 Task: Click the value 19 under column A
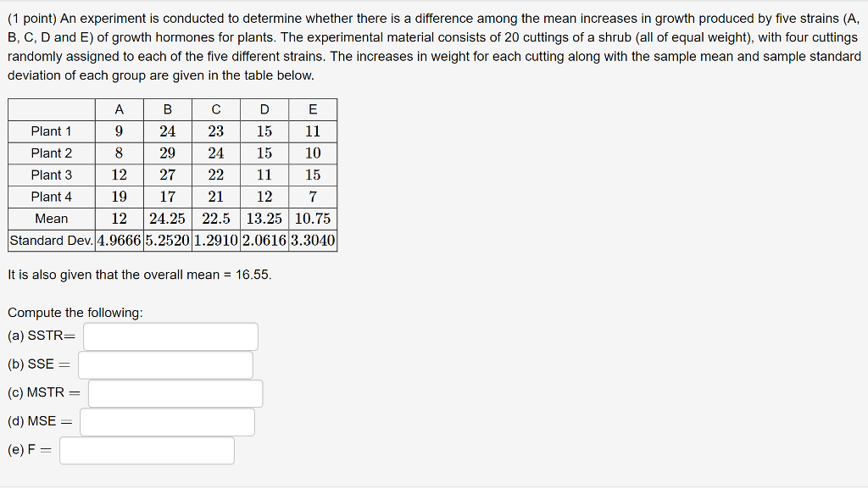120,197
